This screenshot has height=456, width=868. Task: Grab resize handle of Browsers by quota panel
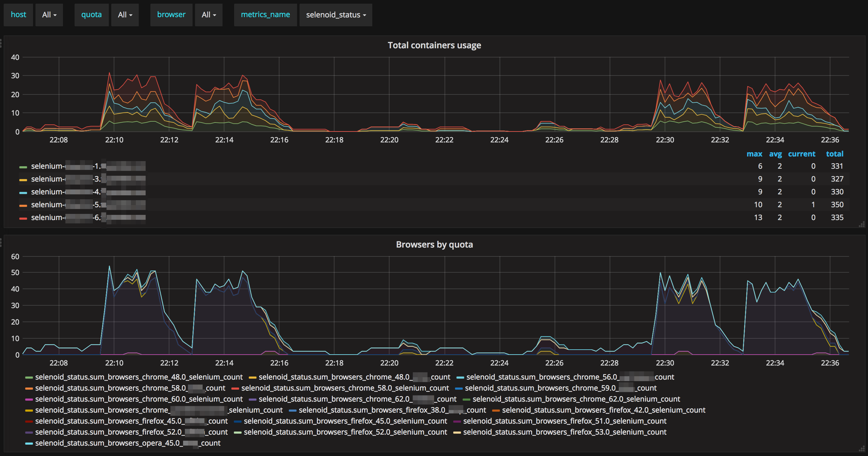tap(862, 449)
